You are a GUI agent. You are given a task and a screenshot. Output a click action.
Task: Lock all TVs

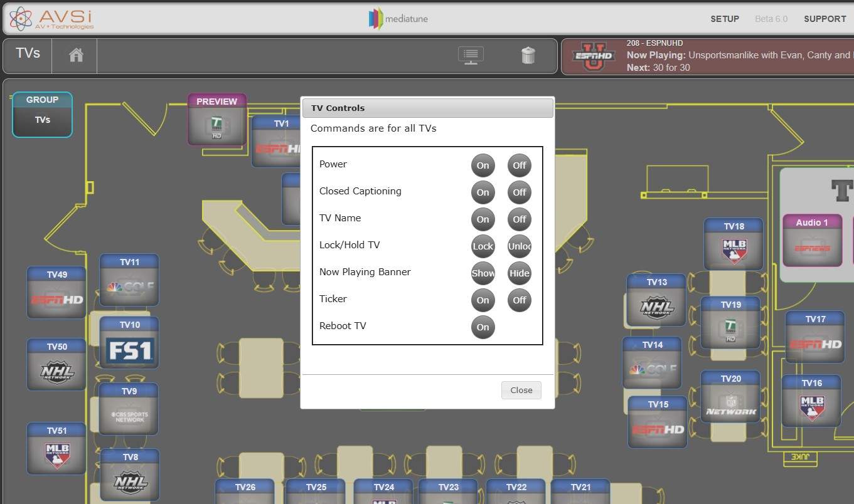(483, 246)
